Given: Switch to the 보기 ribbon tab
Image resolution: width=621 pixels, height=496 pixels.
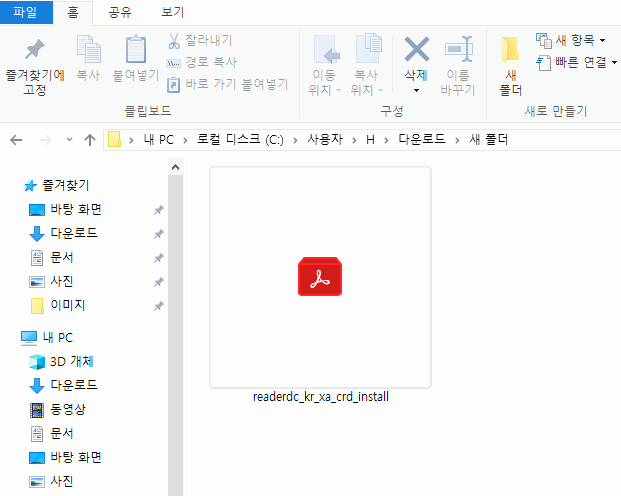Looking at the screenshot, I should pyautogui.click(x=173, y=12).
